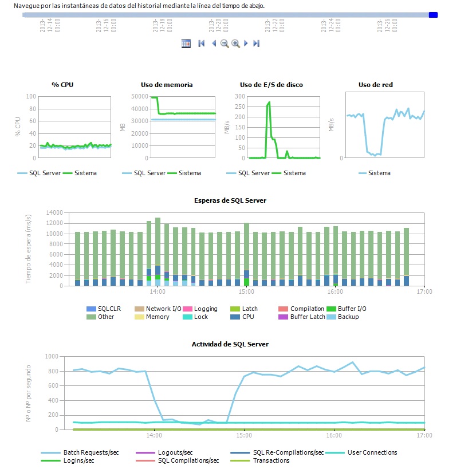This screenshot has width=476, height=473.
Task: Click the blue handle on the timeline slider
Action: coord(433,15)
